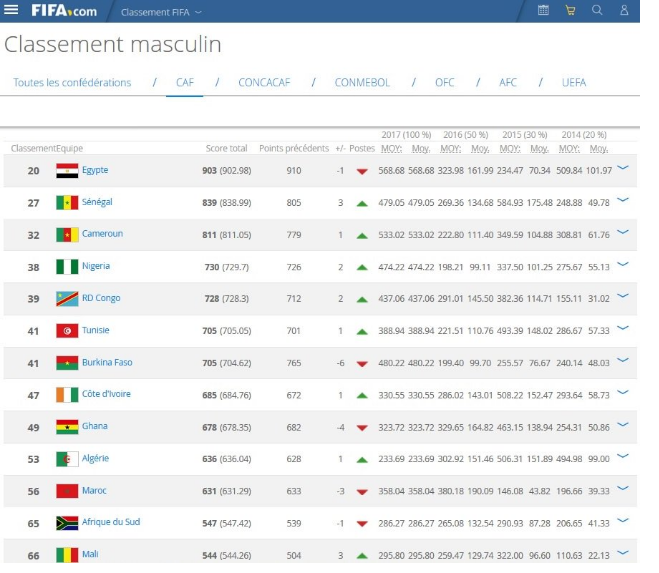The width and height of the screenshot is (659, 573).
Task: Click the Mali flag icon
Action: tap(67, 555)
